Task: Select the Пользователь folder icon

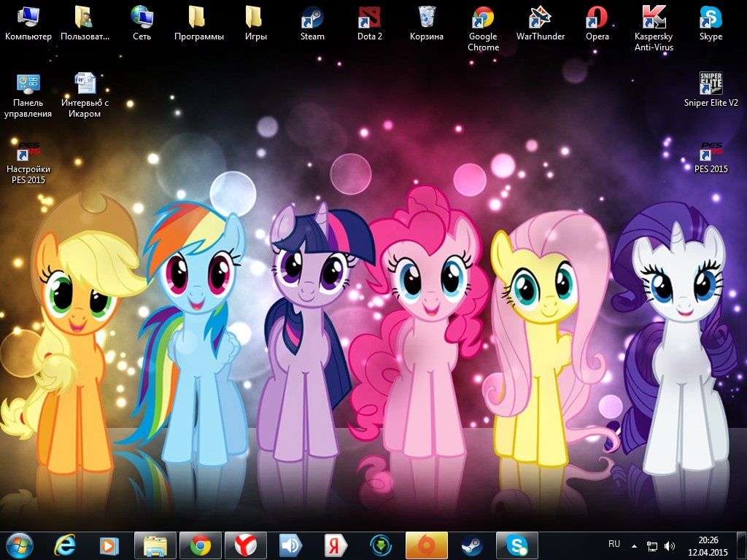Action: point(85,23)
